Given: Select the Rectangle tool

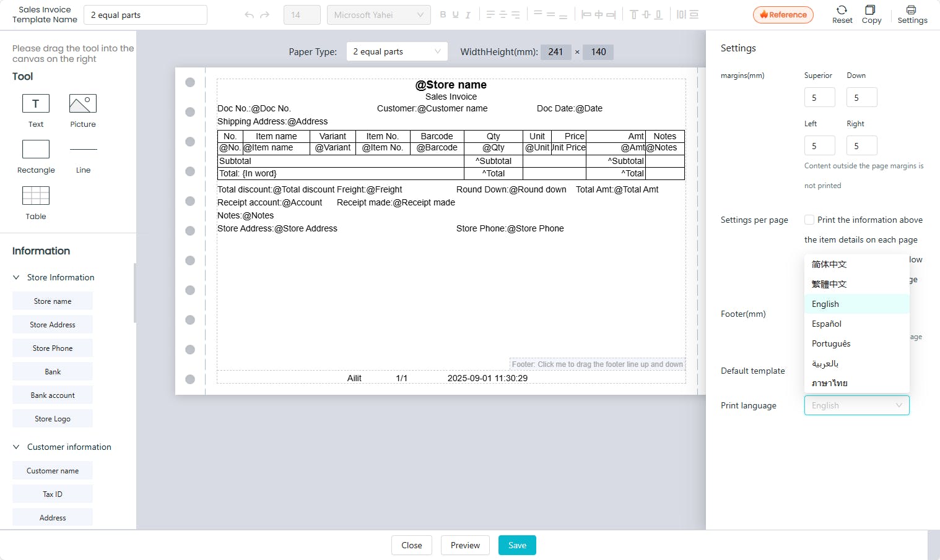Looking at the screenshot, I should tap(36, 149).
